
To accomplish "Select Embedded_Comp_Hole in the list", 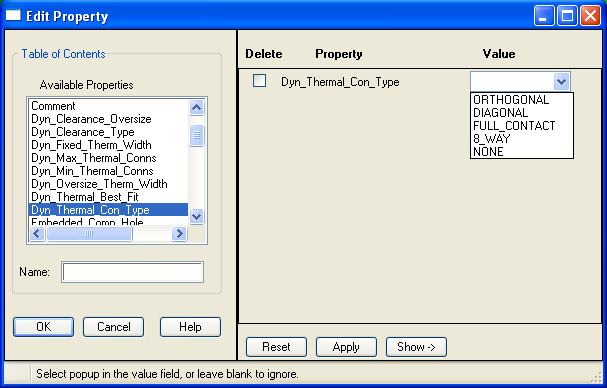I will (x=108, y=221).
